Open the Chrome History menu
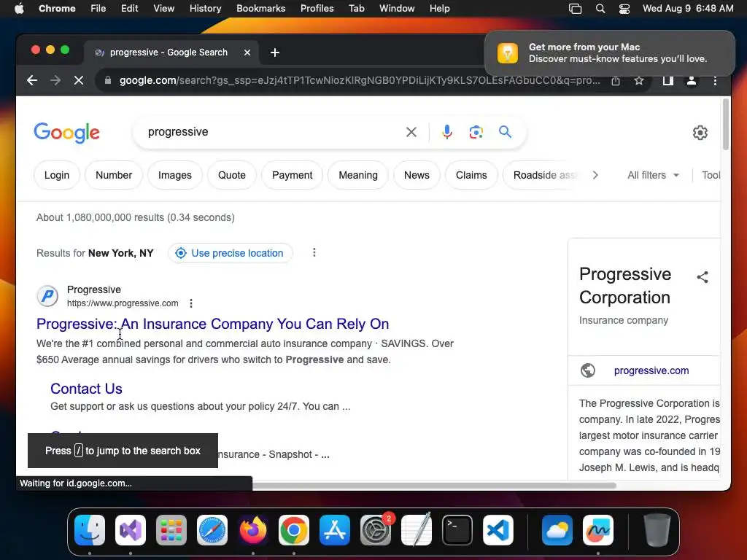The width and height of the screenshot is (747, 560). point(205,9)
